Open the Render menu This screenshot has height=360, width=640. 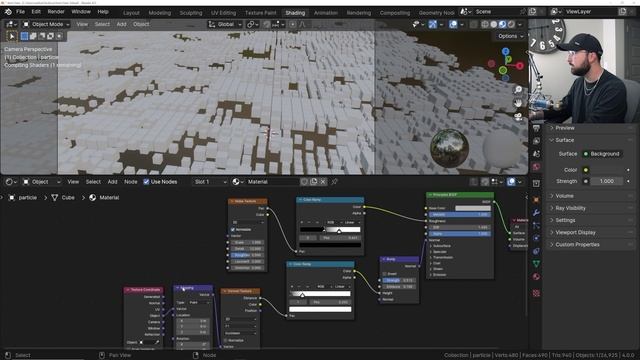56,12
